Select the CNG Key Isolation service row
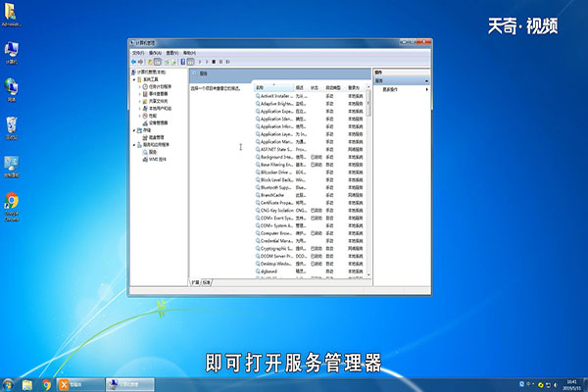This screenshot has width=588, height=392. click(x=310, y=211)
